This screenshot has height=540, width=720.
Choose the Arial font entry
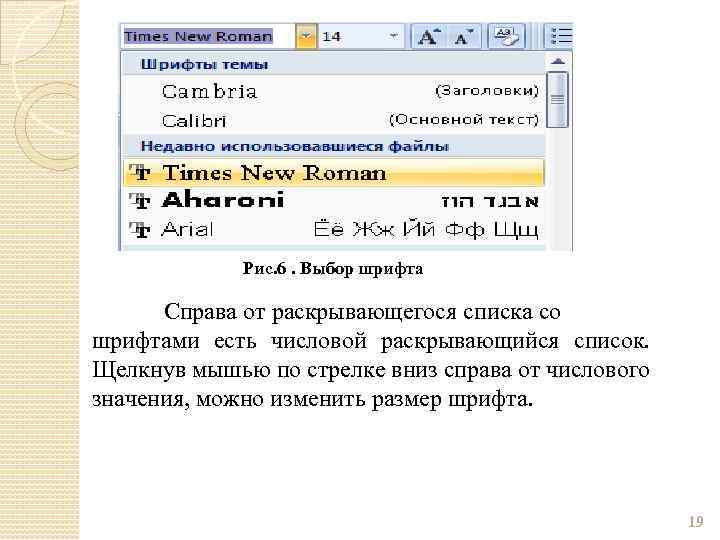tap(334, 229)
